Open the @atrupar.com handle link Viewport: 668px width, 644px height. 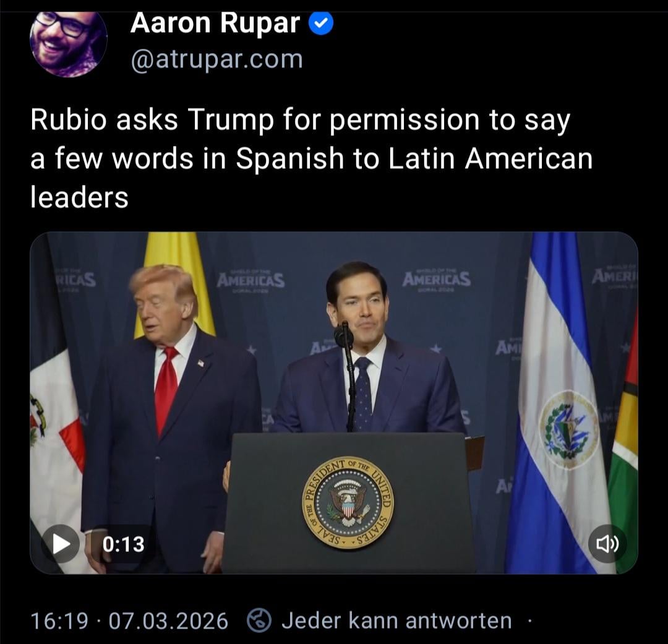coord(217,59)
